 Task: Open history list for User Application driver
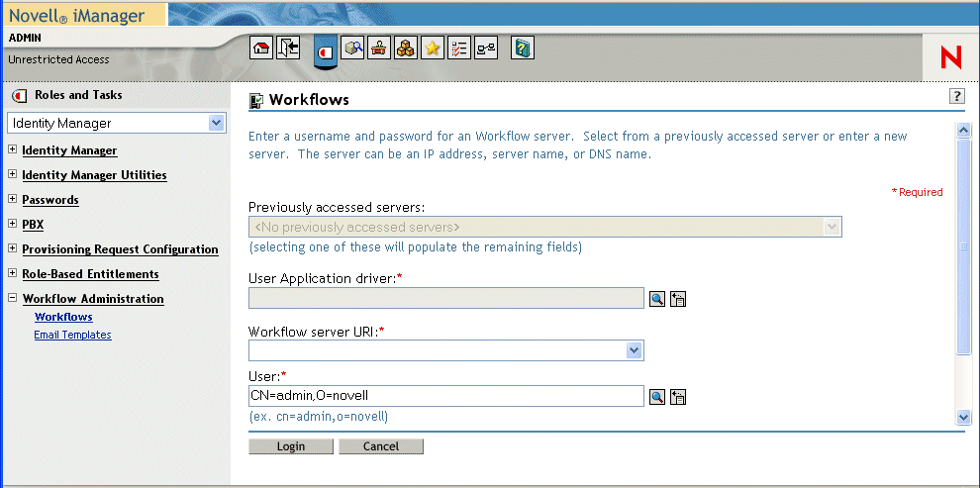(x=678, y=299)
